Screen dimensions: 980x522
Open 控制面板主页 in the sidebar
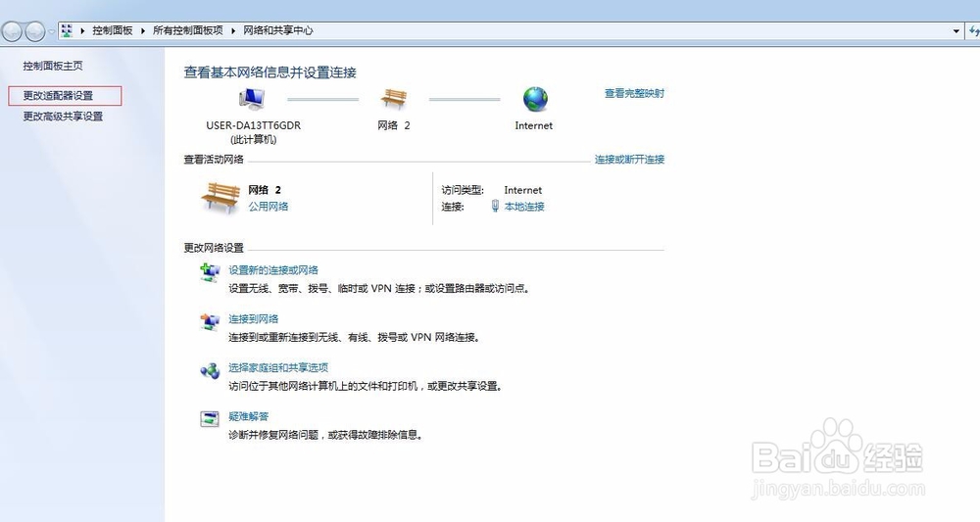click(x=53, y=66)
